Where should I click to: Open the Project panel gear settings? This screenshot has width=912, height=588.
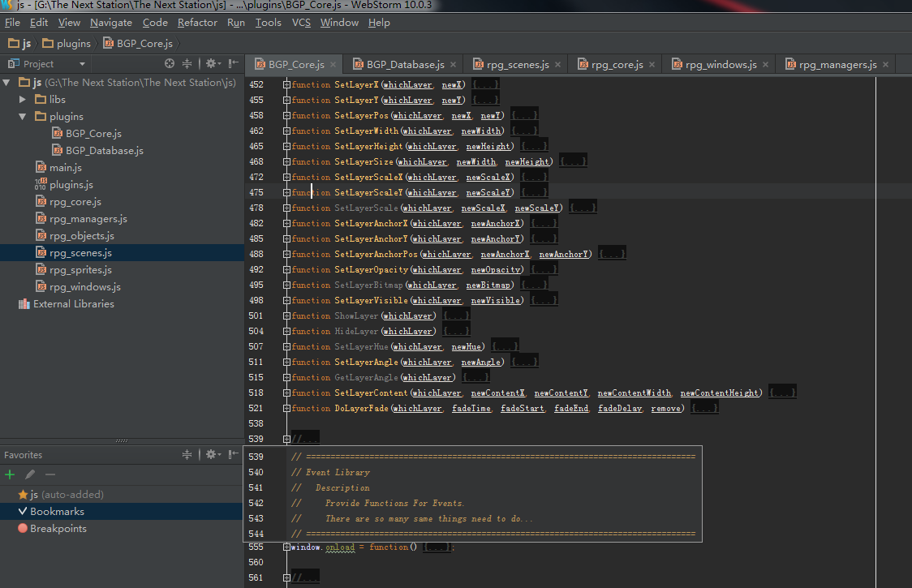(213, 63)
